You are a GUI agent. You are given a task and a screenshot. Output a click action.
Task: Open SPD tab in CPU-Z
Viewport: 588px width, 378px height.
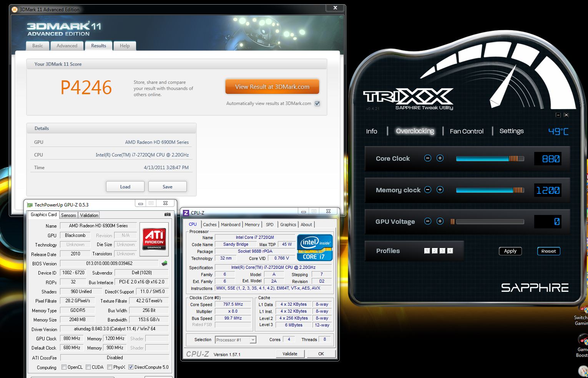(270, 225)
